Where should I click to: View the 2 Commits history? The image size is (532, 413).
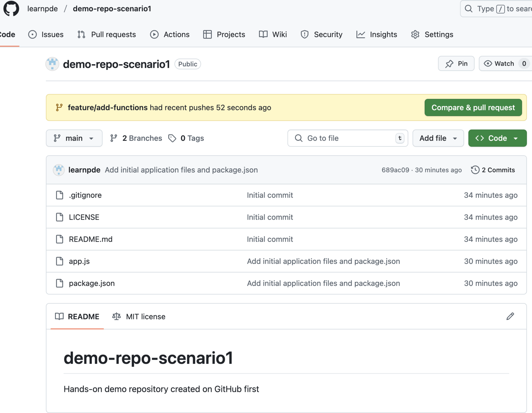pyautogui.click(x=493, y=170)
